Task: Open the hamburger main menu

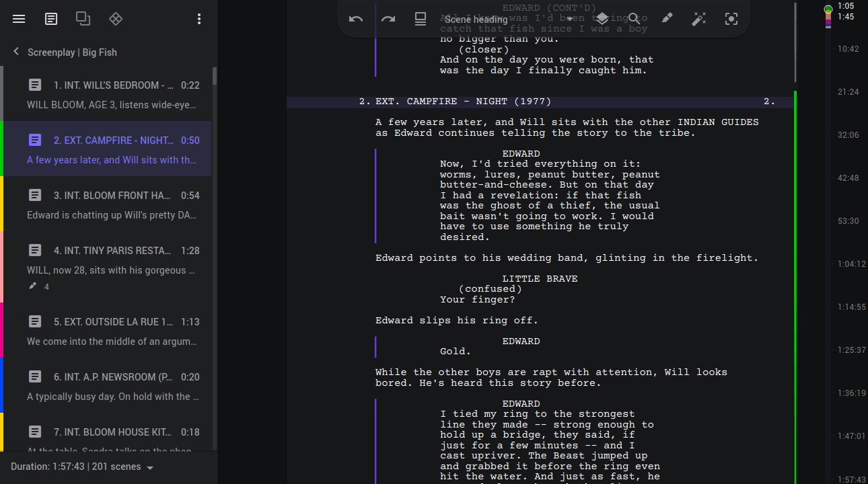Action: [19, 19]
